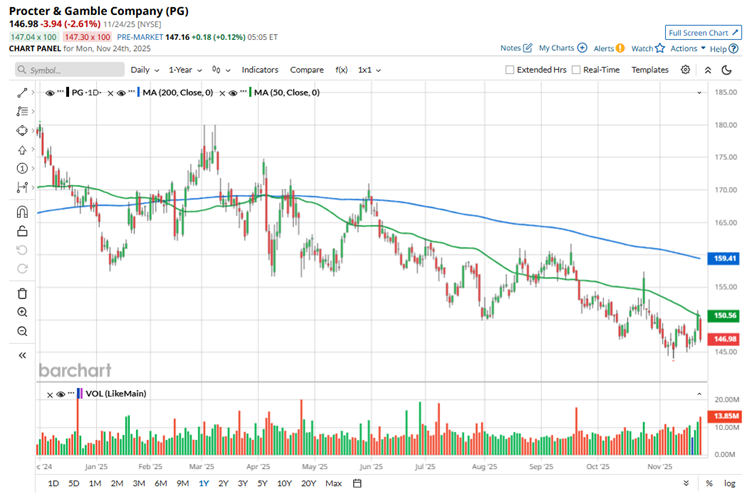Screen dimensions: 752x504
Task: Open the Compare menu
Action: point(306,70)
